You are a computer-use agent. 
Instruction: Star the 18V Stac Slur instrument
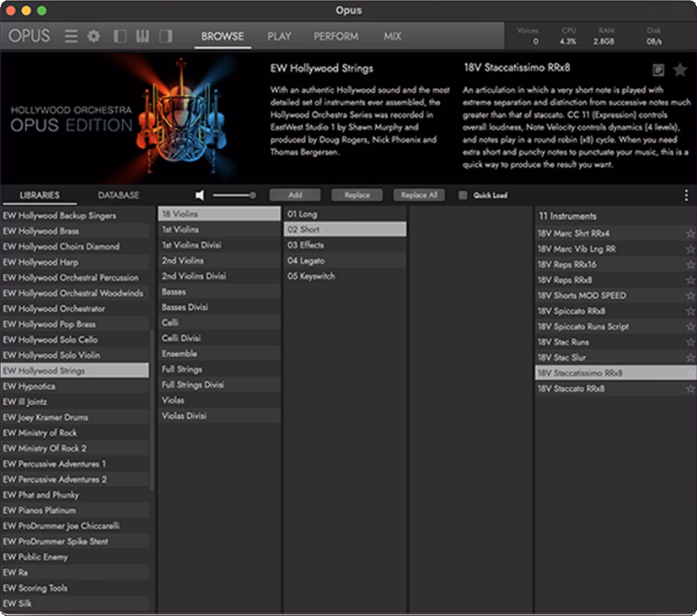(x=690, y=357)
